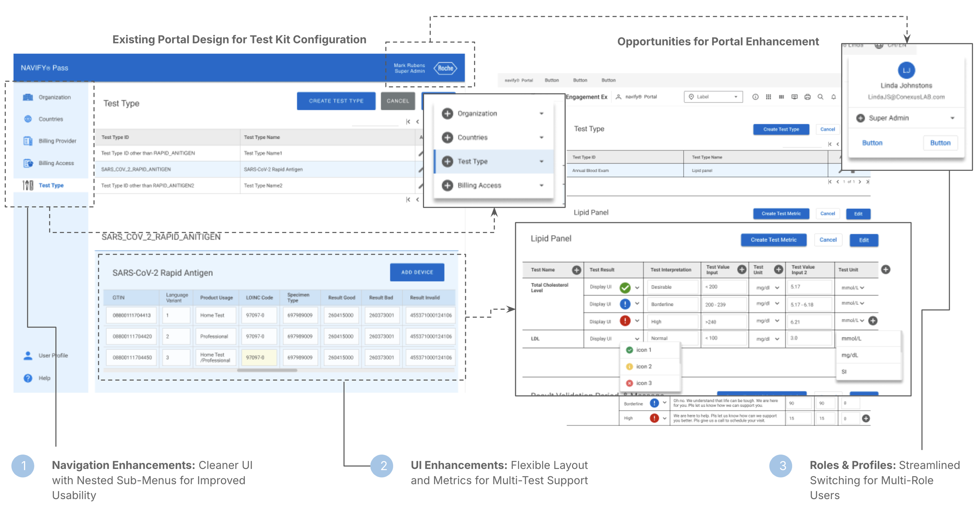This screenshot has width=980, height=516.
Task: Select Test Type in the nested menu
Action: coord(472,161)
